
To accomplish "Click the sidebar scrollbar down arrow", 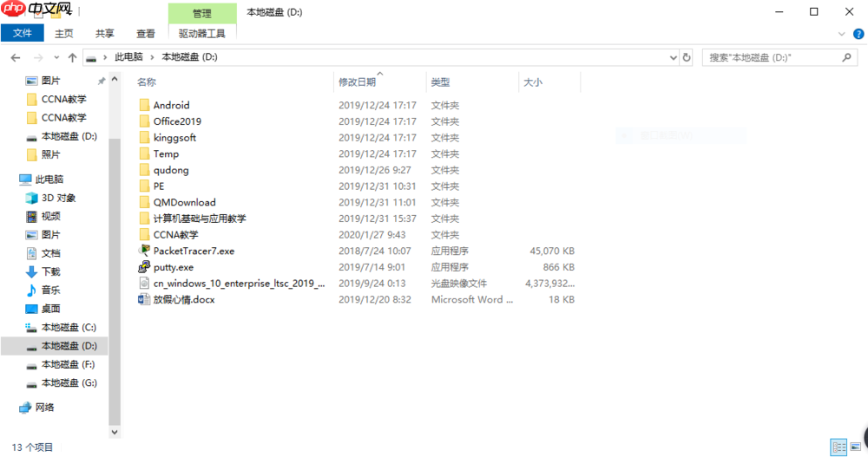I will coord(115,432).
